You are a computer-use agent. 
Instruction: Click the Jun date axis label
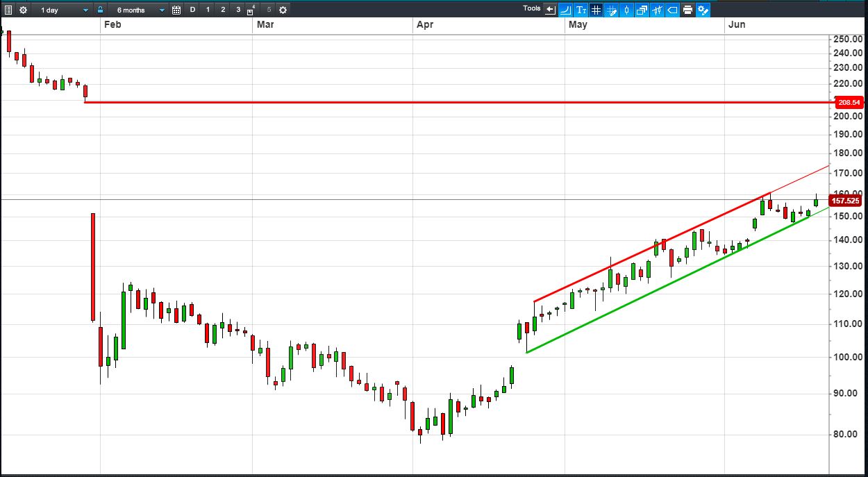click(x=737, y=24)
